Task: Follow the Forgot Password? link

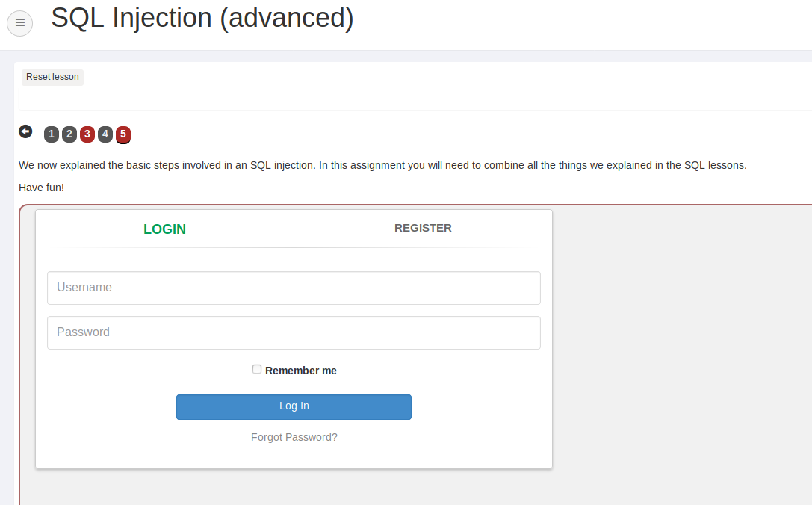Action: (294, 437)
